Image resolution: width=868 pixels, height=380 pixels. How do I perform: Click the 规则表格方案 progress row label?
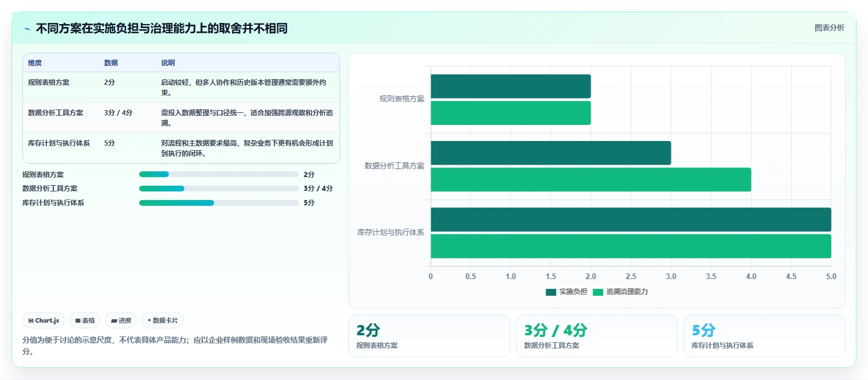tap(43, 174)
